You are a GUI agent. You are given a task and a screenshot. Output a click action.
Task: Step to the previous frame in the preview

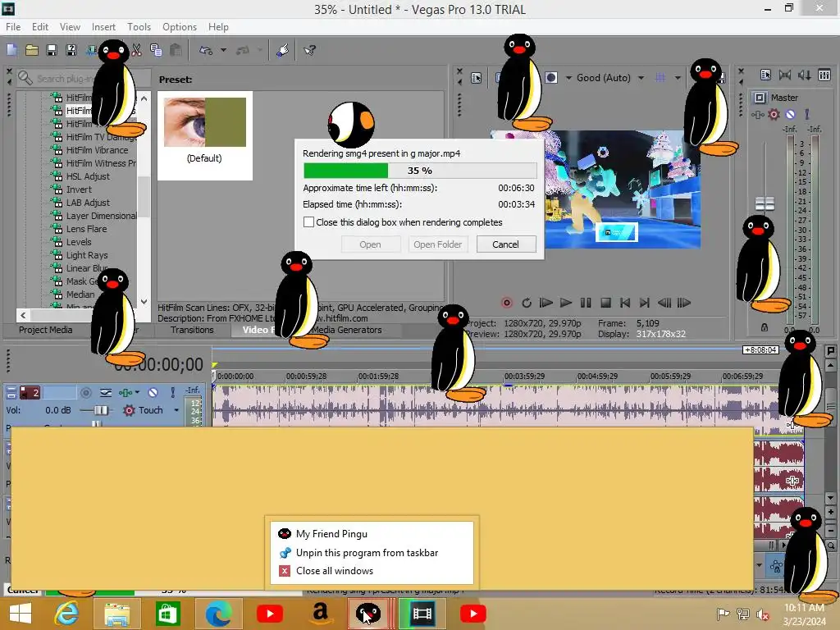click(x=664, y=303)
